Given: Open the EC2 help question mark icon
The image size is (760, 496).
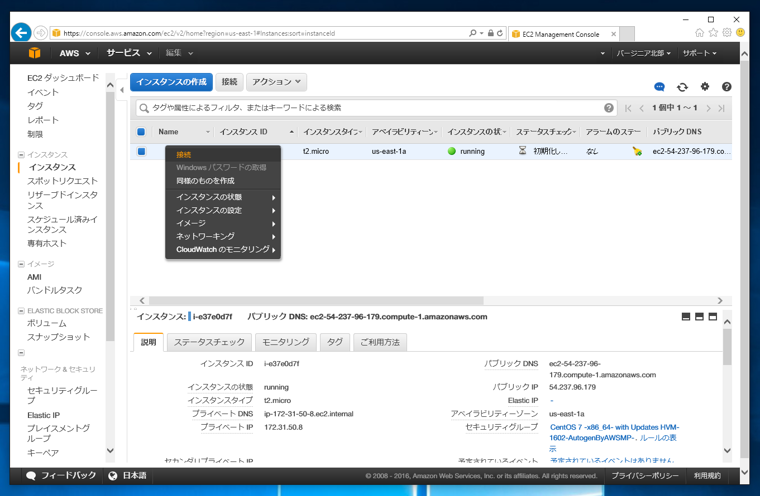Looking at the screenshot, I should pos(726,86).
